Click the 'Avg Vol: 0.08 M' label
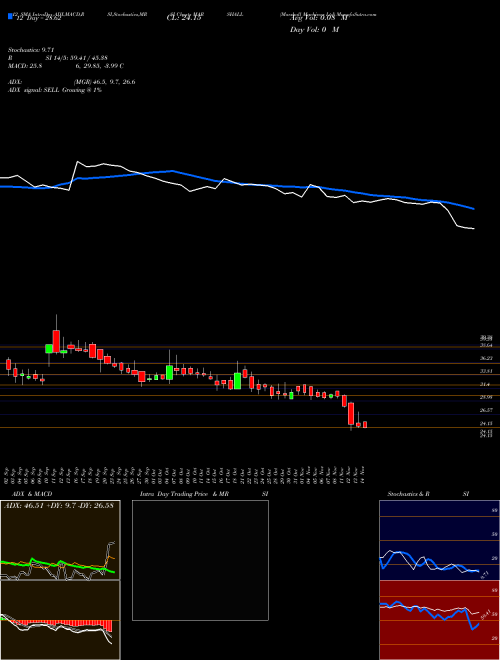The width and height of the screenshot is (500, 660). click(317, 18)
